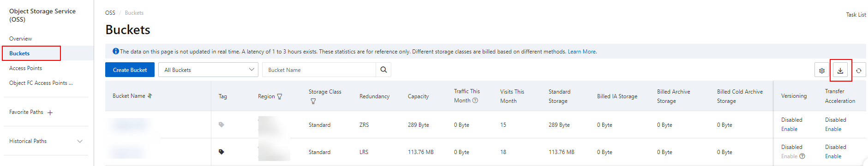The height and width of the screenshot is (166, 868).
Task: Enable Transfer Acceleration for first bucket
Action: click(x=833, y=129)
